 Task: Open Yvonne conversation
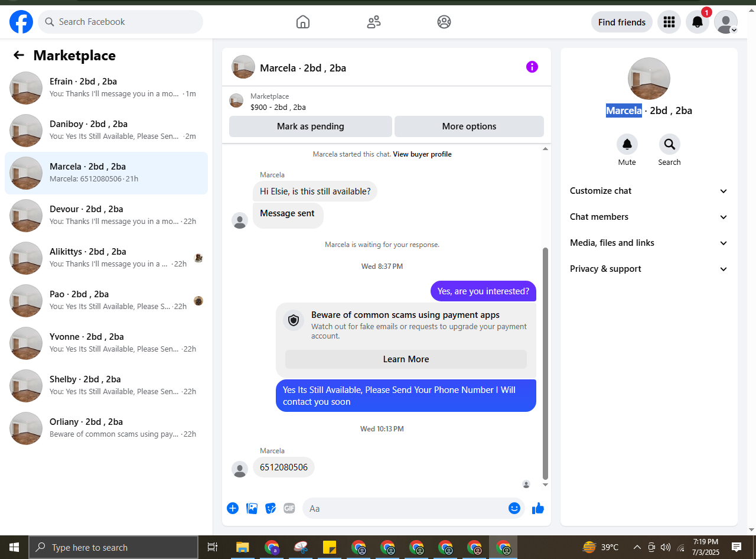coord(106,343)
